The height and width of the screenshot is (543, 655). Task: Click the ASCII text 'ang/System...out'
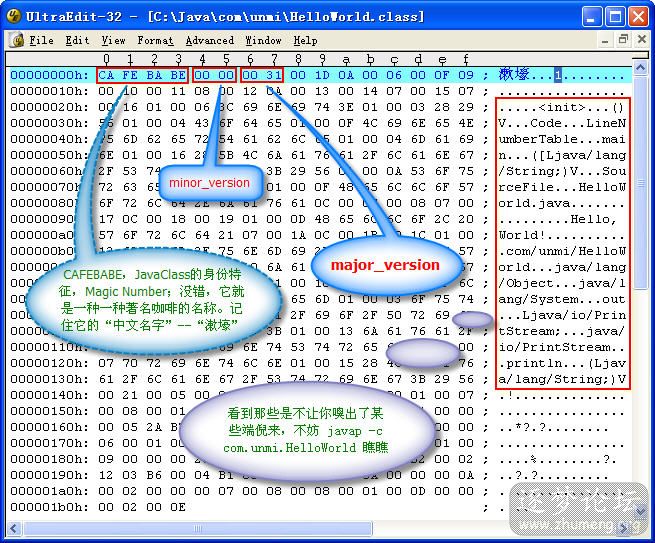pos(562,299)
